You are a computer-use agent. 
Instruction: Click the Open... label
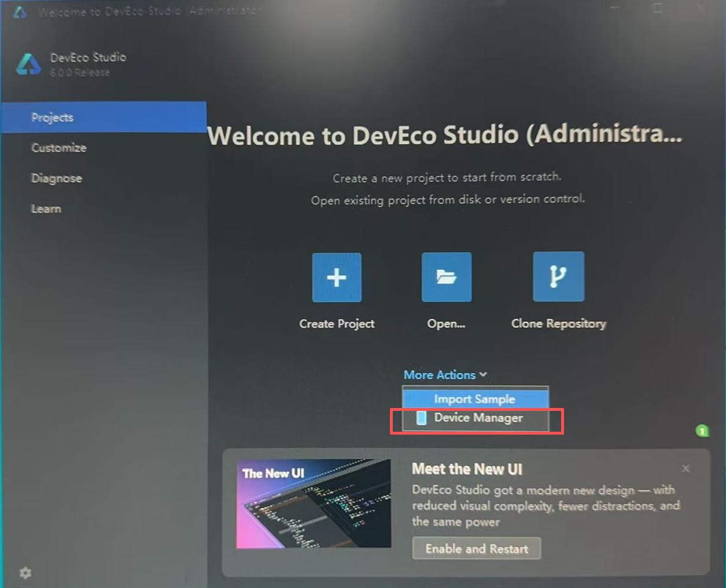[x=446, y=324]
